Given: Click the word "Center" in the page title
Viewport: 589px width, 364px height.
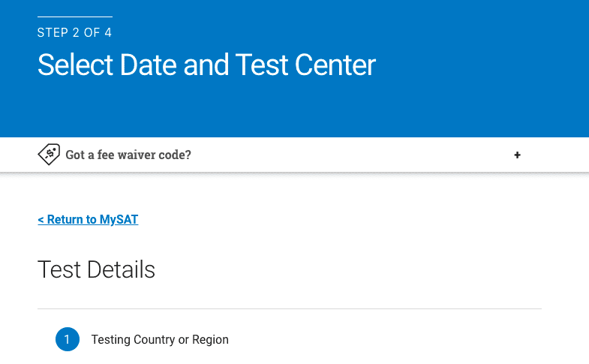Looking at the screenshot, I should coord(335,65).
